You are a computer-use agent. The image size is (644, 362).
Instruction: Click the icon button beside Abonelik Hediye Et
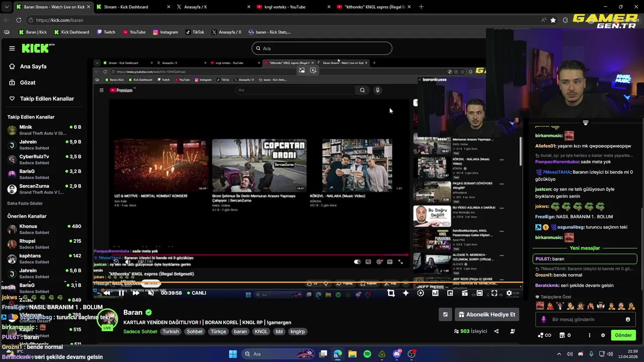pyautogui.click(x=445, y=315)
